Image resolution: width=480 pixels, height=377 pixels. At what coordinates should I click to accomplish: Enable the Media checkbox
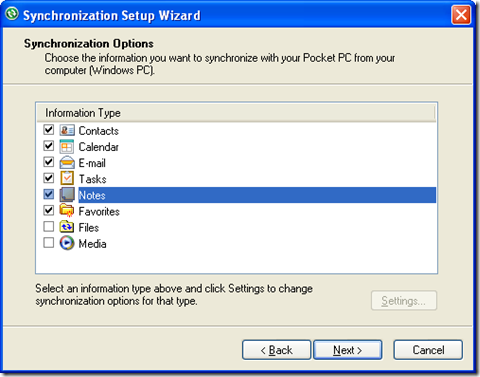click(49, 242)
